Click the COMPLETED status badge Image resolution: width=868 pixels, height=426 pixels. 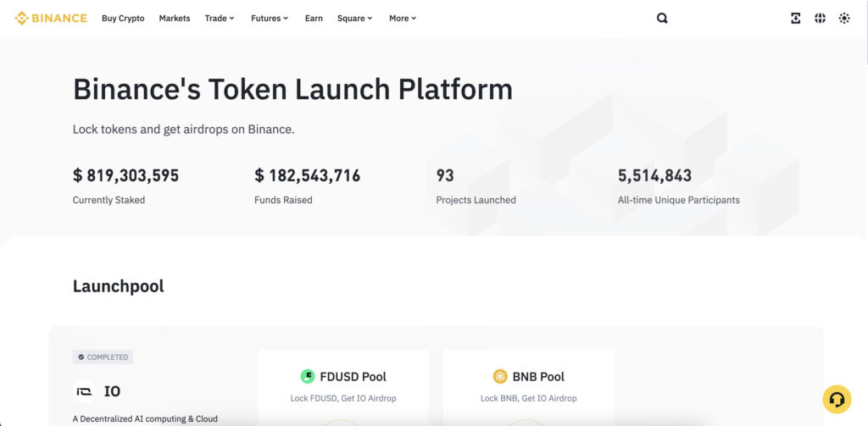point(103,357)
